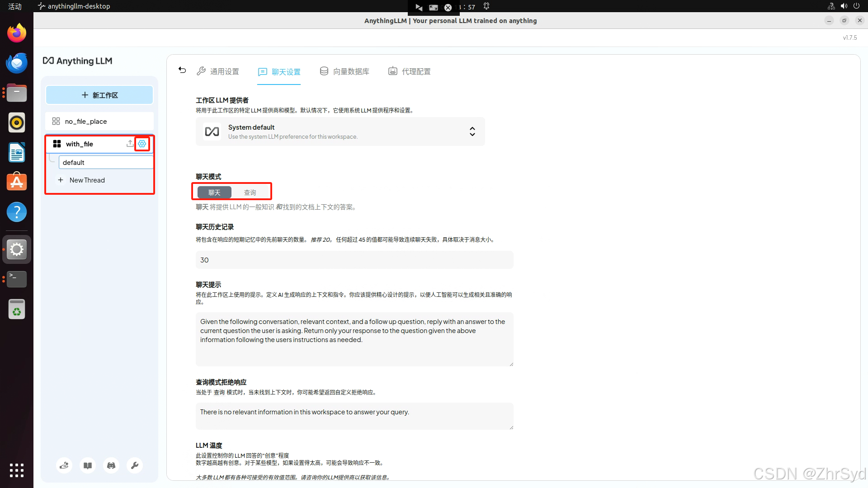Launch Firefox from the Ubuntu dock
The height and width of the screenshot is (488, 868).
(17, 33)
